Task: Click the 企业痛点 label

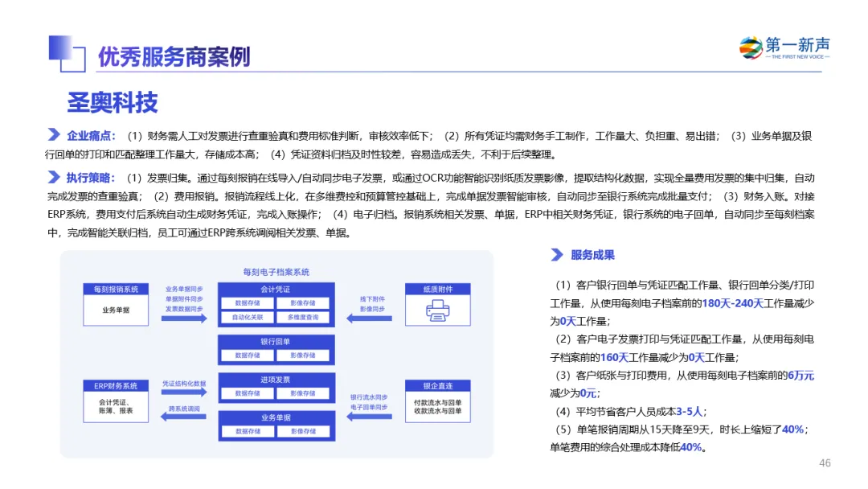Action: click(92, 136)
